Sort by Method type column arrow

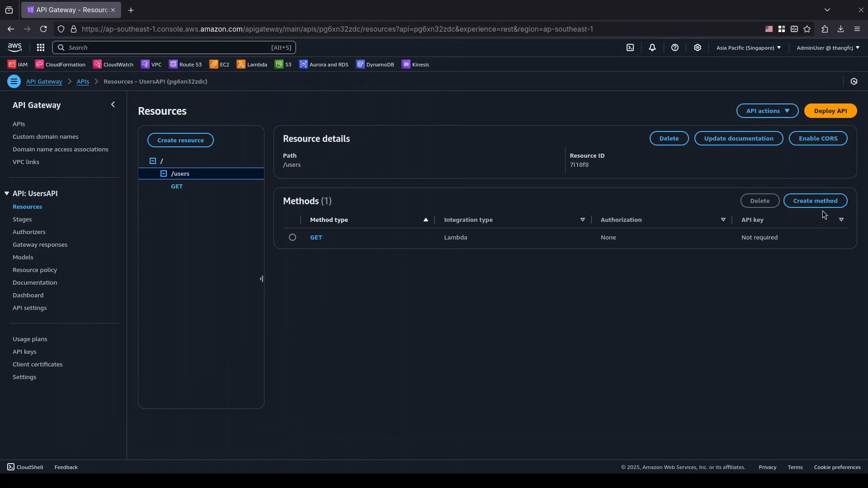(425, 220)
